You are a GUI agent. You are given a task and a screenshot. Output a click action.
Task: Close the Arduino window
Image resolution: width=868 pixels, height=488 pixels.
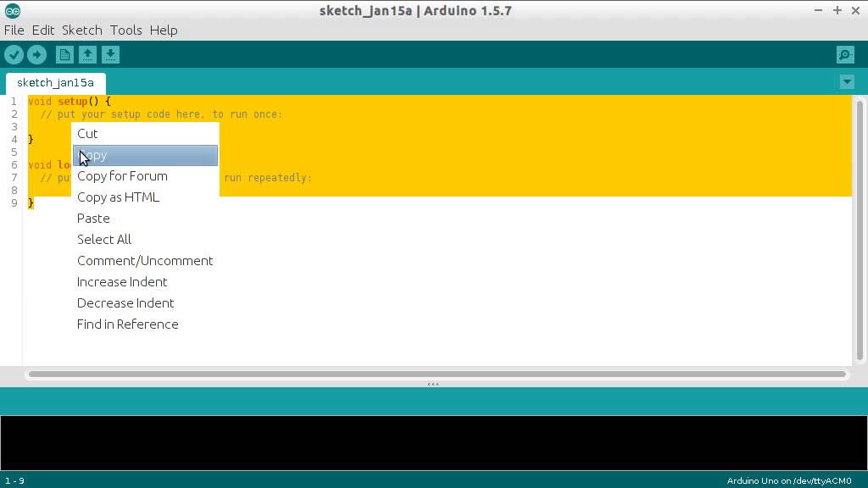[855, 10]
